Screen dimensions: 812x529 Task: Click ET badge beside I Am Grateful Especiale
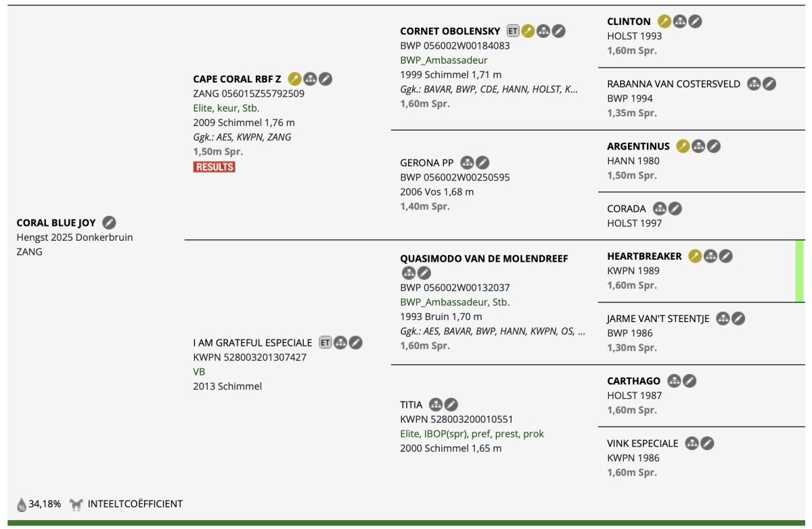[x=325, y=343]
